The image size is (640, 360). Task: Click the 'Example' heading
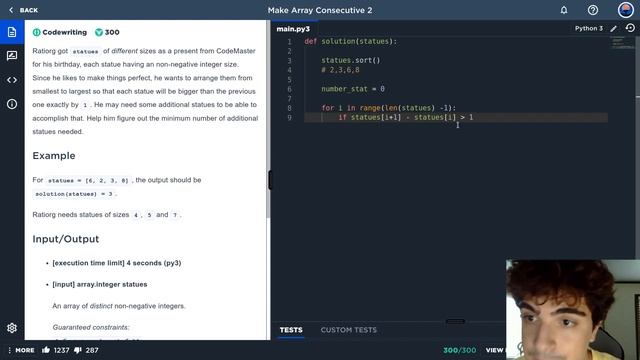(54, 156)
